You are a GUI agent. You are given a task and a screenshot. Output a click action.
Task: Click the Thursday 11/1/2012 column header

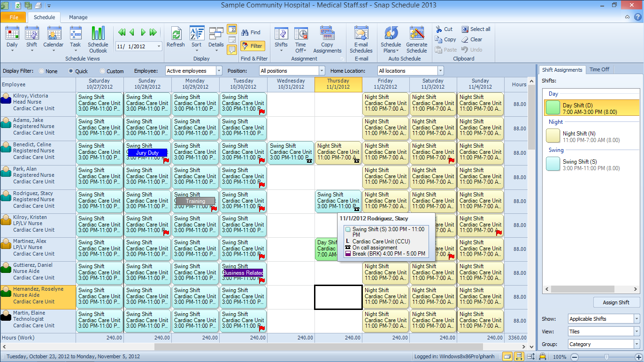coord(338,84)
